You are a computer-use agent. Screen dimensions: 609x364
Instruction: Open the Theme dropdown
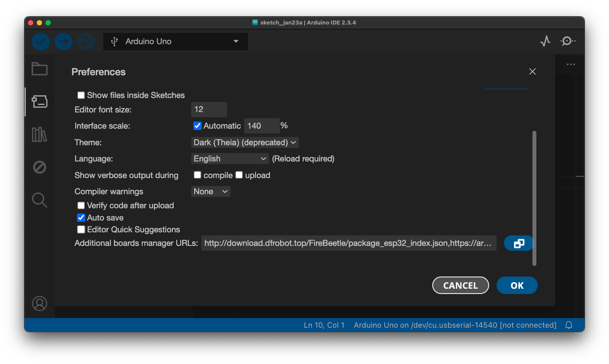[x=245, y=143]
